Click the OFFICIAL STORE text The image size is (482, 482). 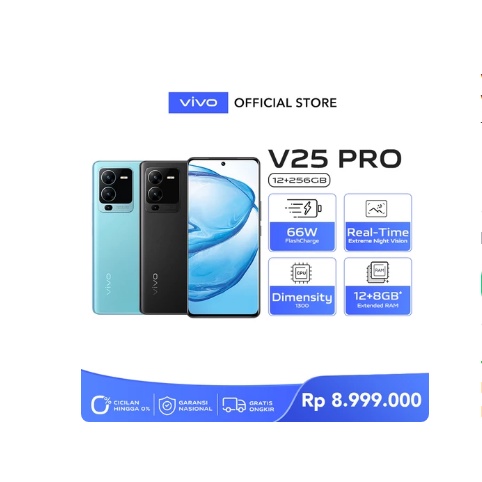click(x=285, y=103)
